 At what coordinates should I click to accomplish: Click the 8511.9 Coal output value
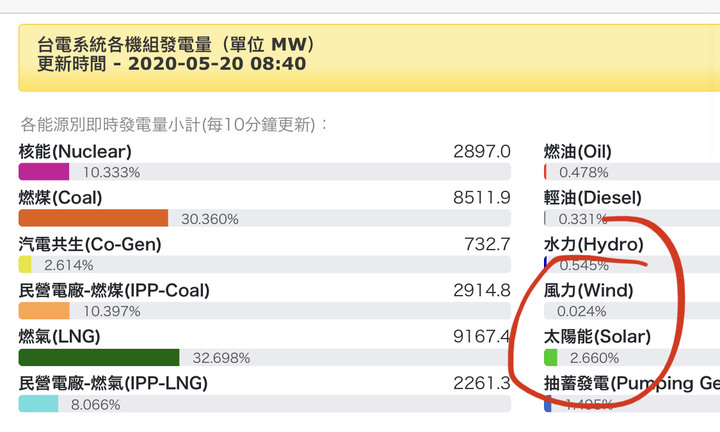point(482,198)
